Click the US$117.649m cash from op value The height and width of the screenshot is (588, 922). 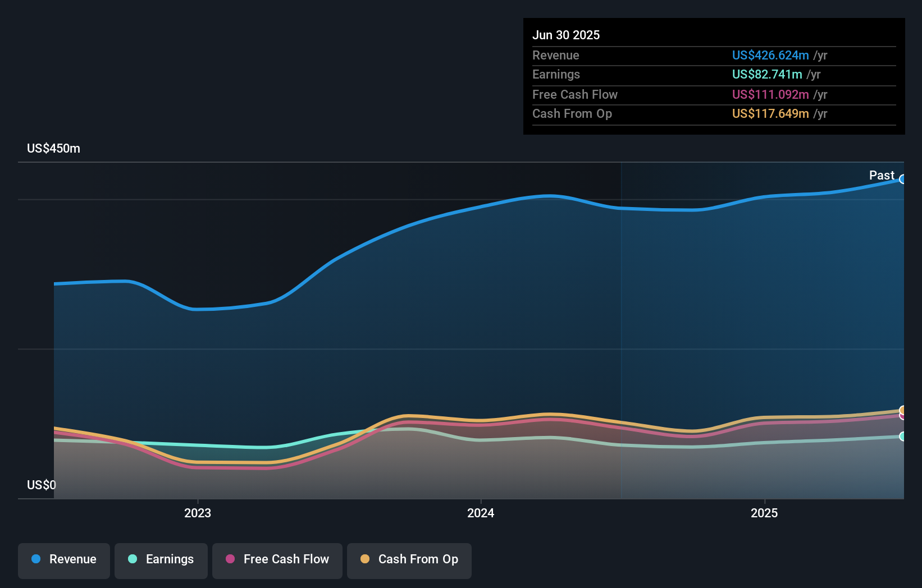(x=770, y=114)
